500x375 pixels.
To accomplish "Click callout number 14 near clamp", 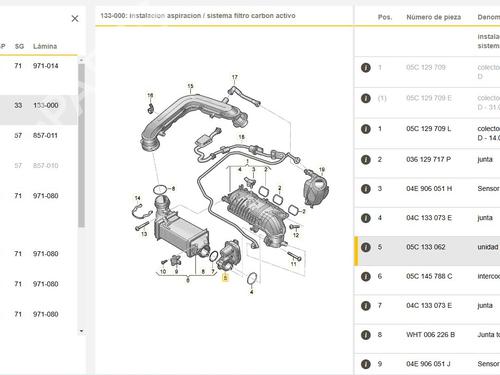I will pyautogui.click(x=137, y=198).
